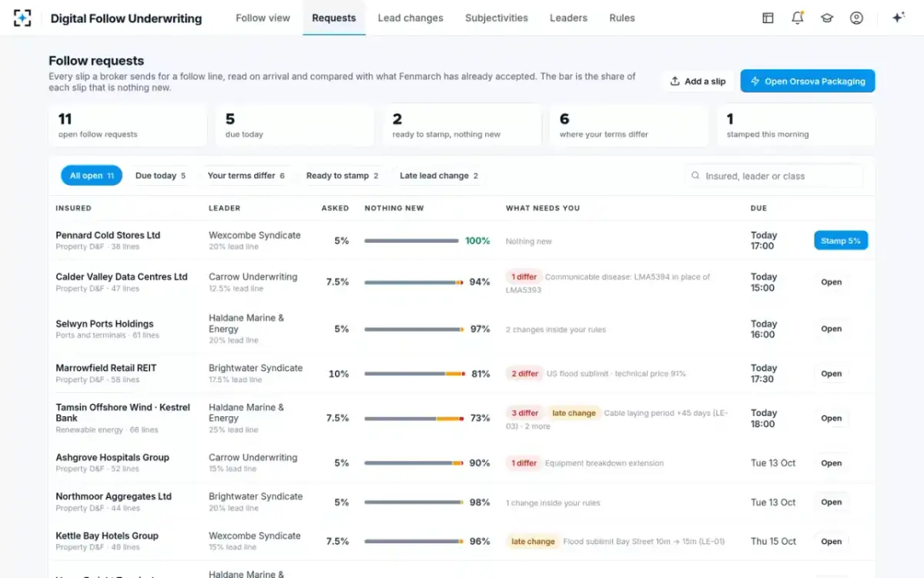Click the WHAT NEEDS YOU column header
Screen dimensions: 924x578
coord(543,208)
